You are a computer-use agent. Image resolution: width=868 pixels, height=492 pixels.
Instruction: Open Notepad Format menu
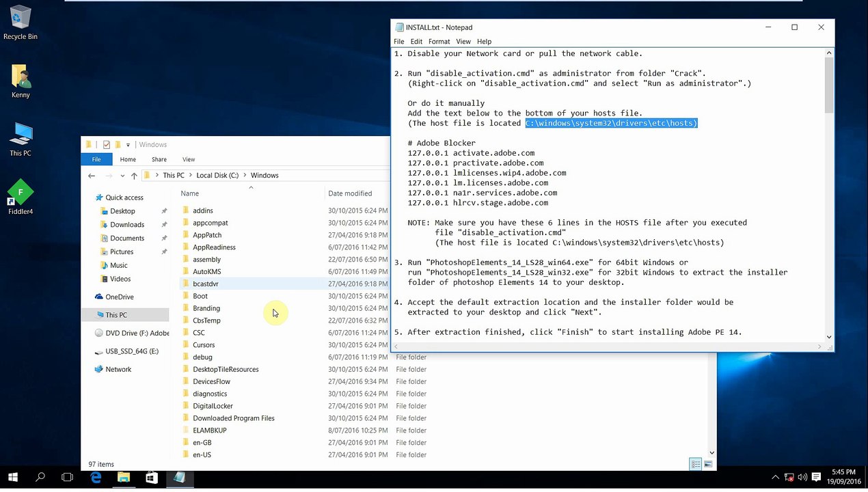[x=439, y=42]
